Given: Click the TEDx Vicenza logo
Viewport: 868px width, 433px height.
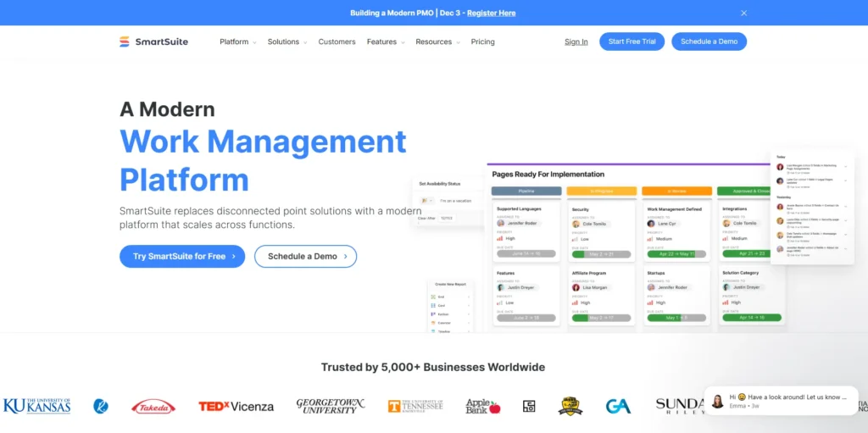Looking at the screenshot, I should tap(236, 407).
